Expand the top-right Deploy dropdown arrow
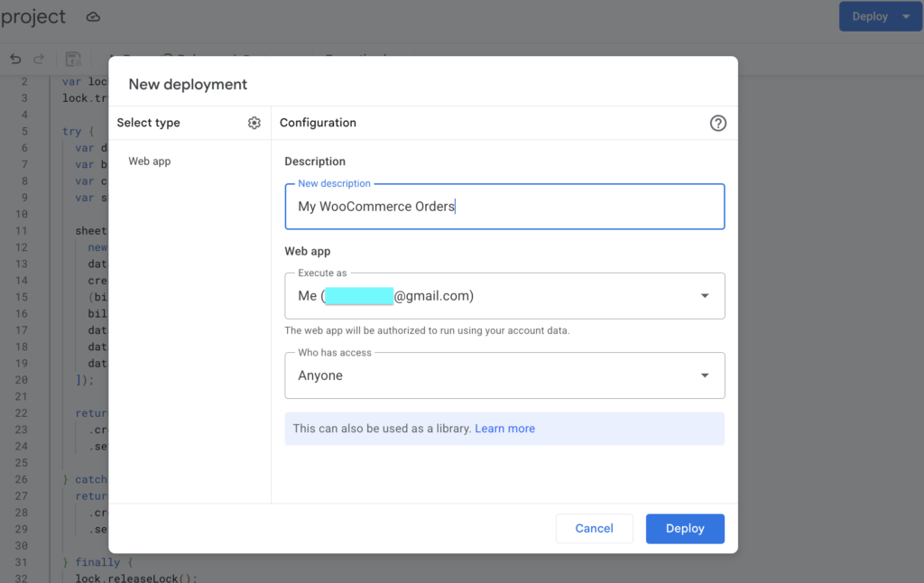 point(906,16)
